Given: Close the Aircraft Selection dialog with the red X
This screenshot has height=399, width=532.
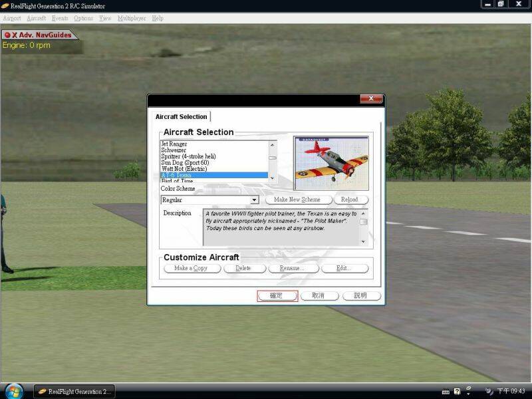Looking at the screenshot, I should tap(371, 98).
